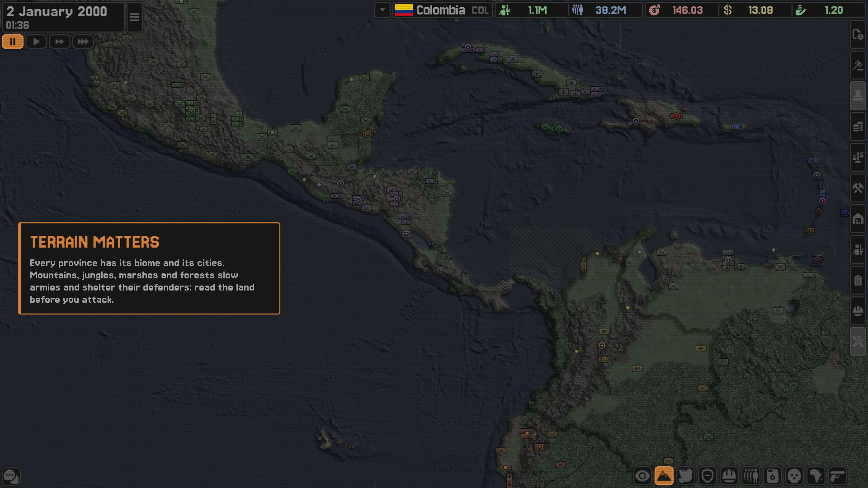Open the helmet construction sidebar panel
This screenshot has width=868, height=488.
858,311
